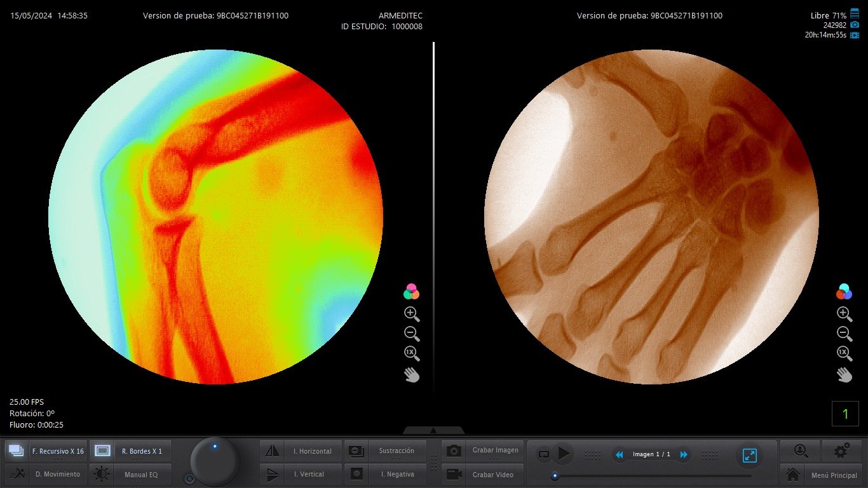The height and width of the screenshot is (488, 868).
Task: Expand the hidden panel arrow above the toolbar
Action: click(x=434, y=431)
